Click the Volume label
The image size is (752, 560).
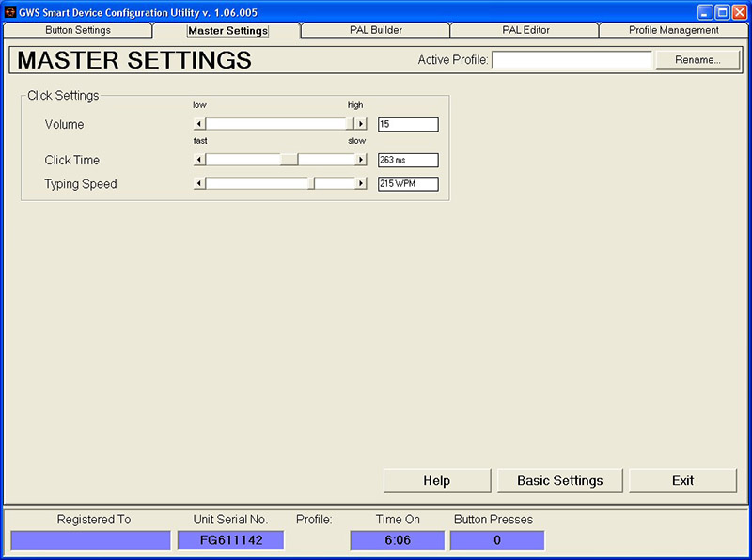pos(64,124)
